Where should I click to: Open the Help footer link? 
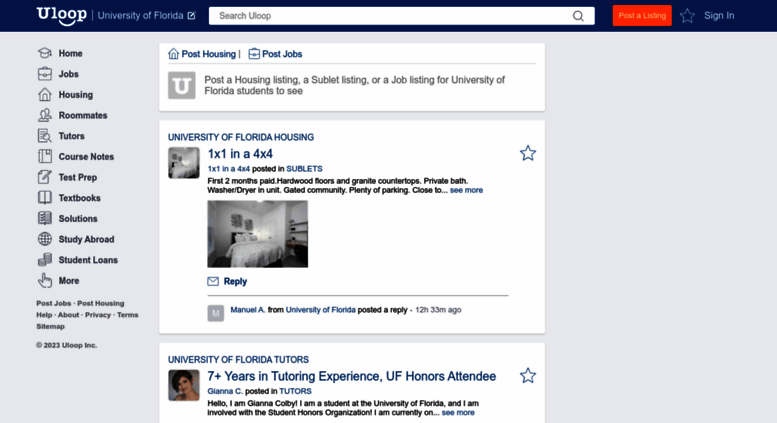click(44, 315)
